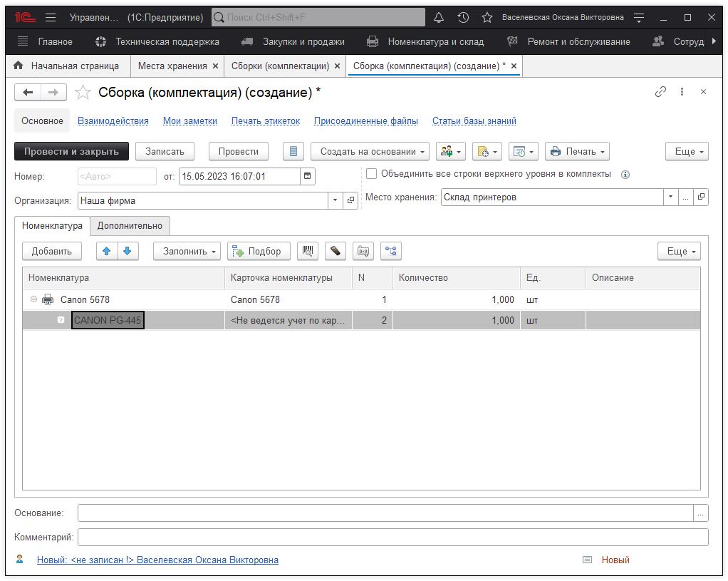Click the barcode scanner icon
The height and width of the screenshot is (581, 728).
[x=308, y=251]
